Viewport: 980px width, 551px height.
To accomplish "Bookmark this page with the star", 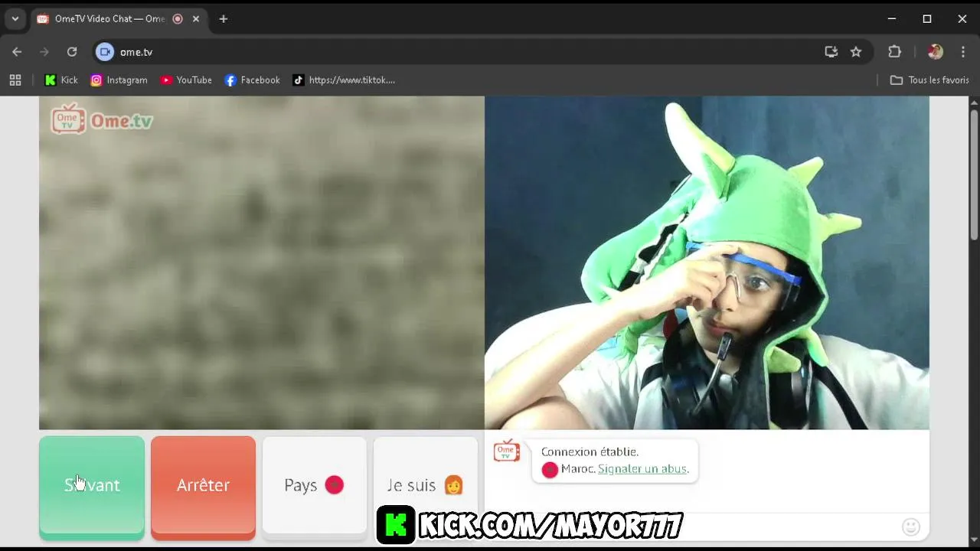I will click(856, 52).
